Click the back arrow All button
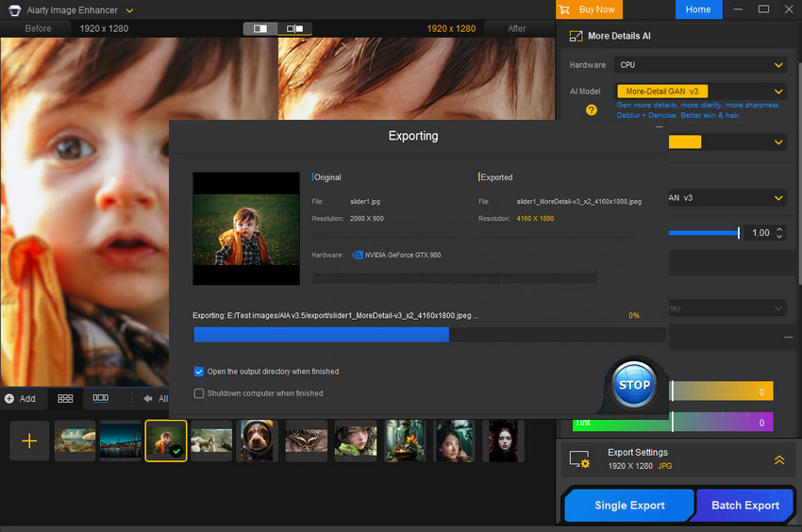Image resolution: width=802 pixels, height=532 pixels. point(156,398)
